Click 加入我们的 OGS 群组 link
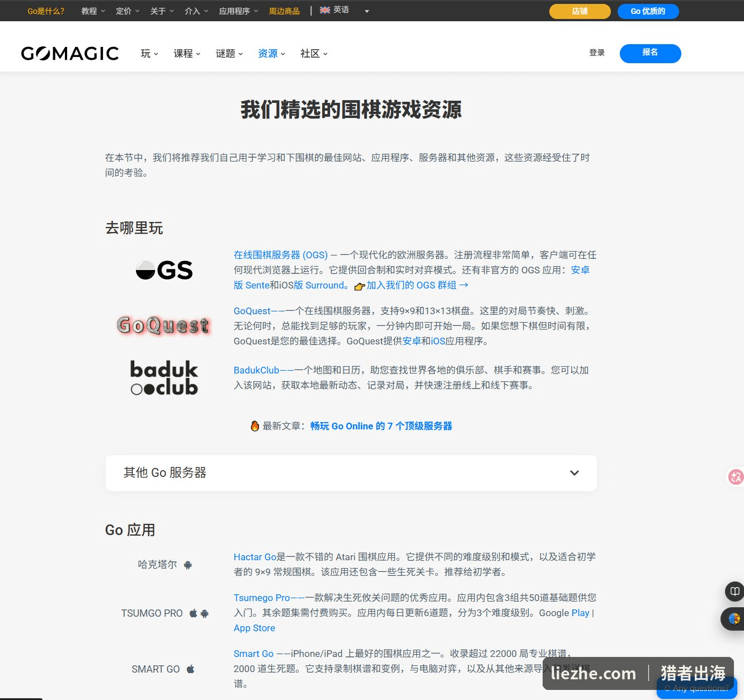The image size is (744, 700). (417, 285)
